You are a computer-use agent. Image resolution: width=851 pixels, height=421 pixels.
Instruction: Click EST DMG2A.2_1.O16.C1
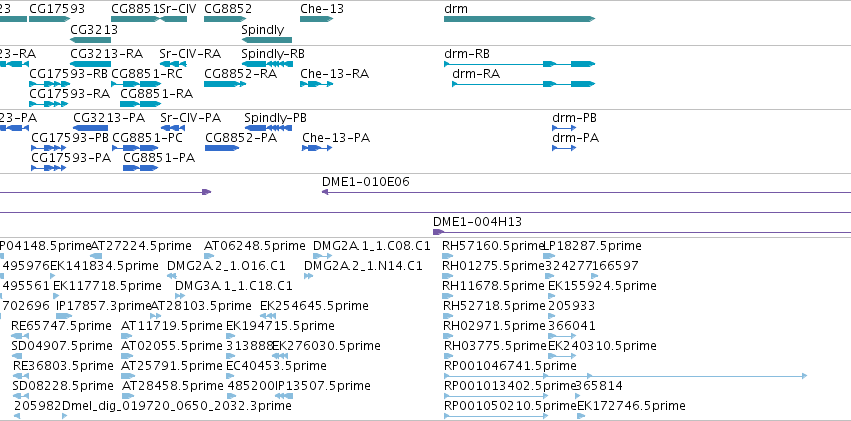pos(226,266)
